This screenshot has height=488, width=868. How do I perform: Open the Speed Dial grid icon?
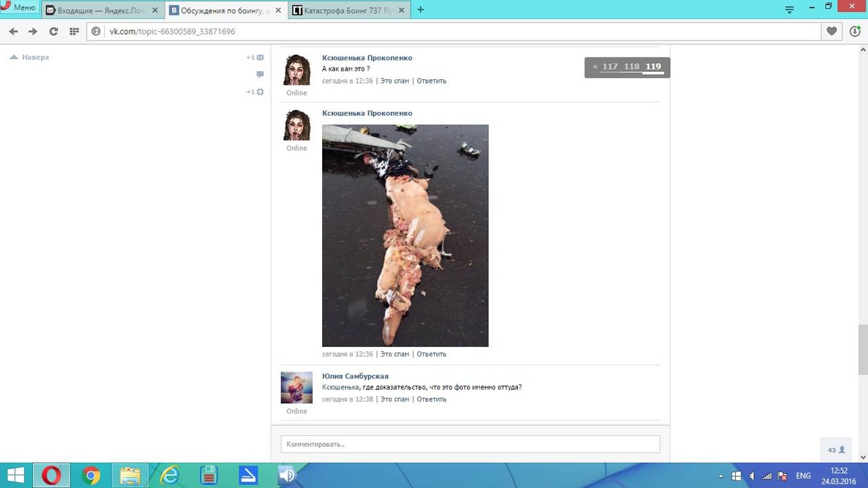pyautogui.click(x=74, y=31)
